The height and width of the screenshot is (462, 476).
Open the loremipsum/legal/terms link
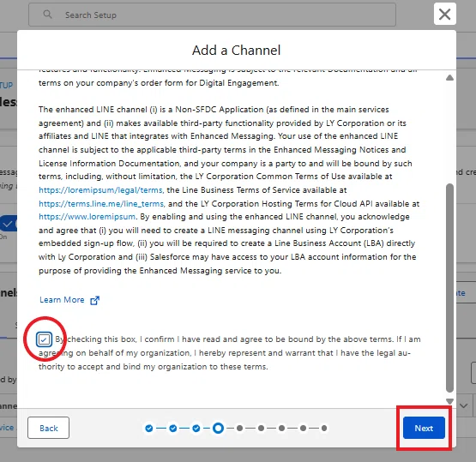101,190
